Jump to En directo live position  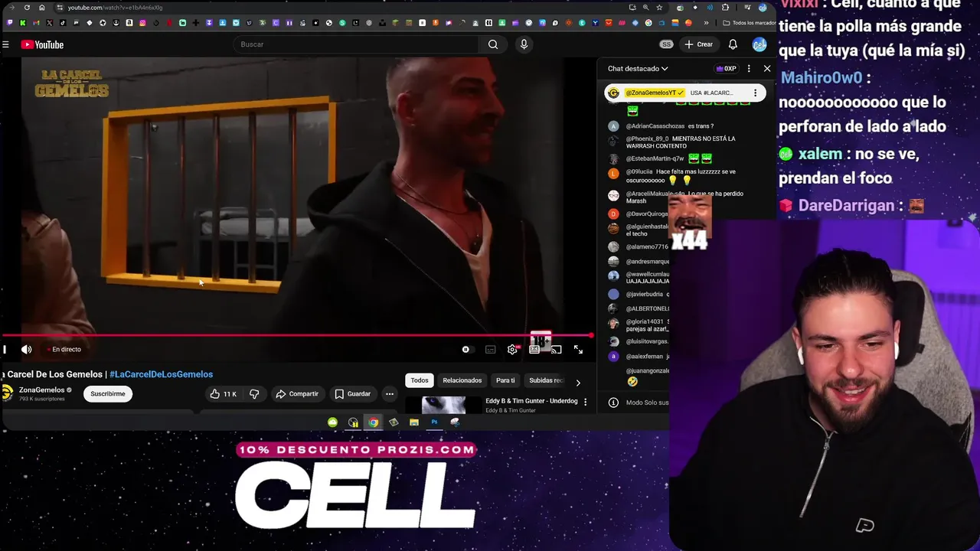pyautogui.click(x=64, y=350)
